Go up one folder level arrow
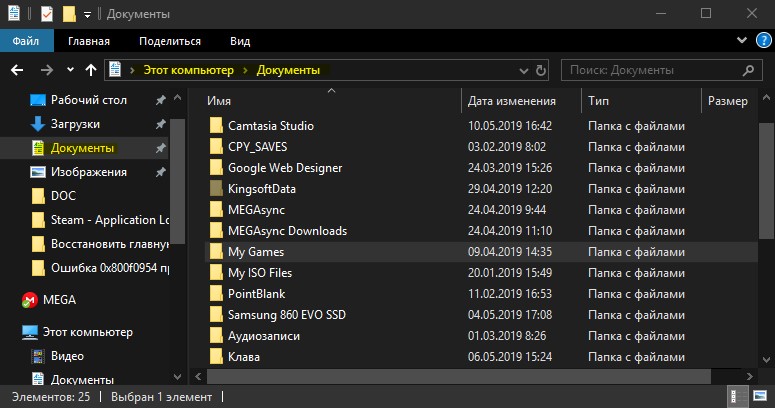This screenshot has height=408, width=775. [91, 70]
